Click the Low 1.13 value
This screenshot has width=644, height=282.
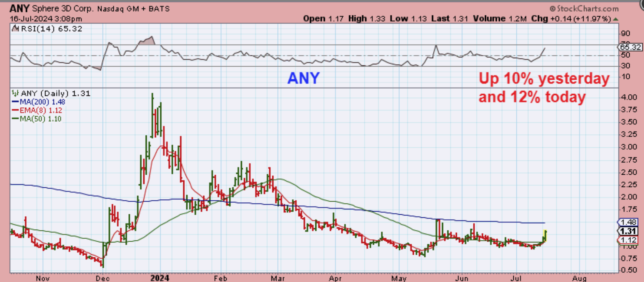408,19
